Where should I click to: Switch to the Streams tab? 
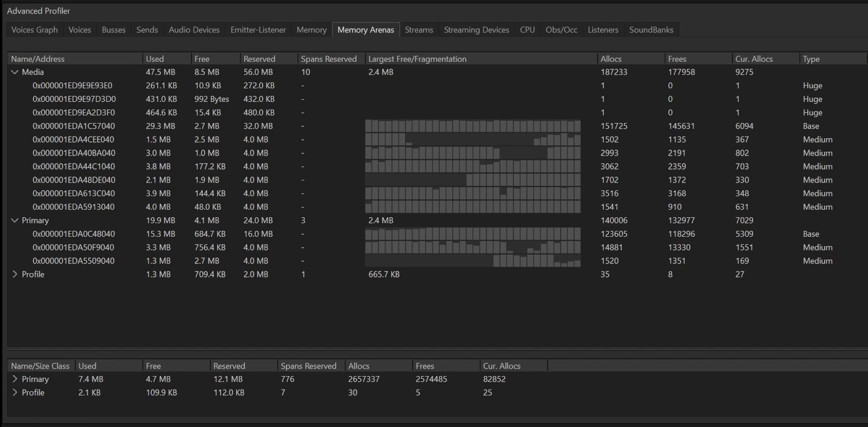point(419,30)
